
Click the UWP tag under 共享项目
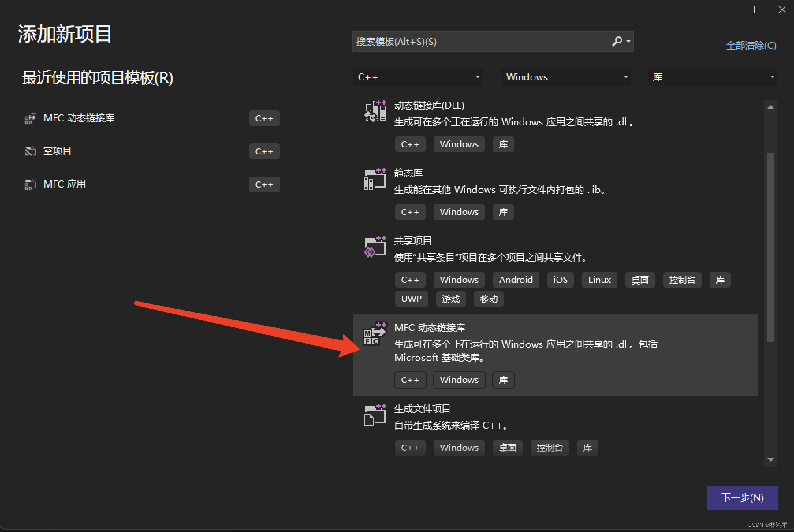tap(411, 299)
